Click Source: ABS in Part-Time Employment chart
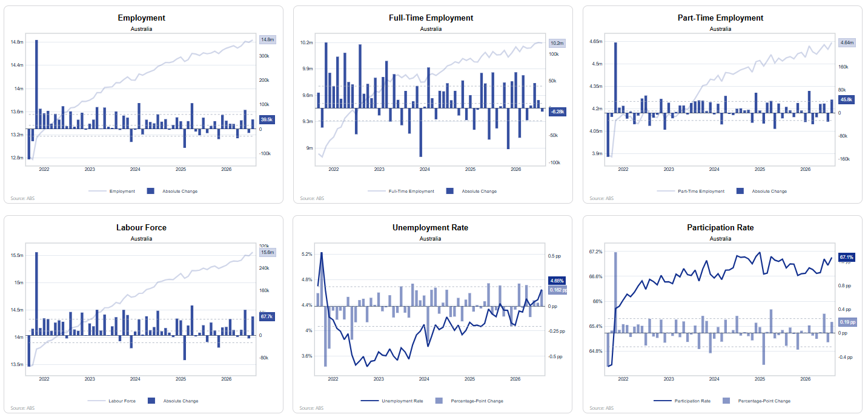 click(x=602, y=198)
